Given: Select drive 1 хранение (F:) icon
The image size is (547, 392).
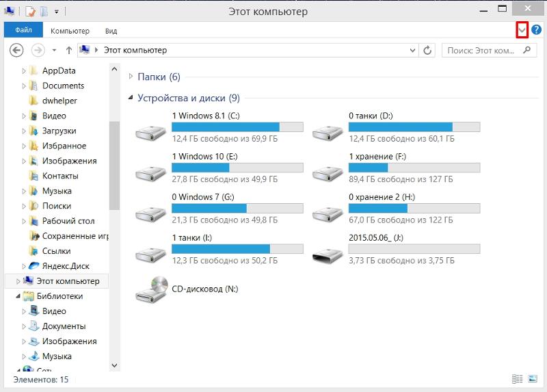Looking at the screenshot, I should coord(328,173).
